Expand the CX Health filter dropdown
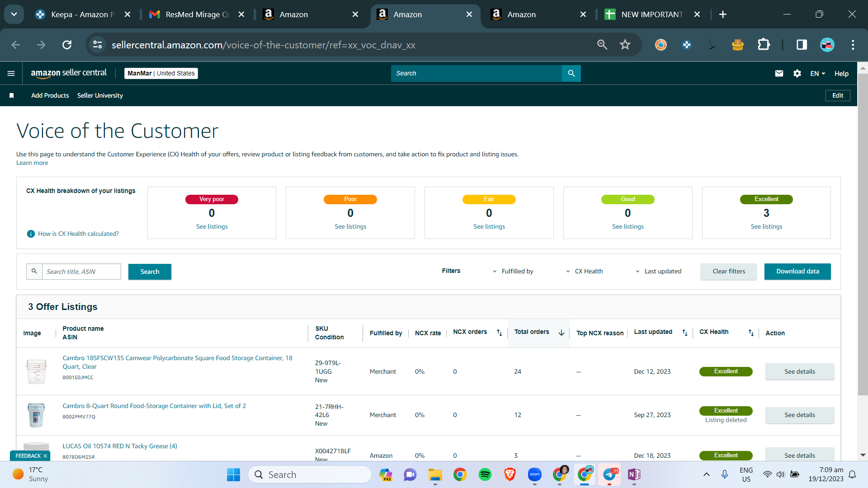The height and width of the screenshot is (488, 868). tap(584, 271)
